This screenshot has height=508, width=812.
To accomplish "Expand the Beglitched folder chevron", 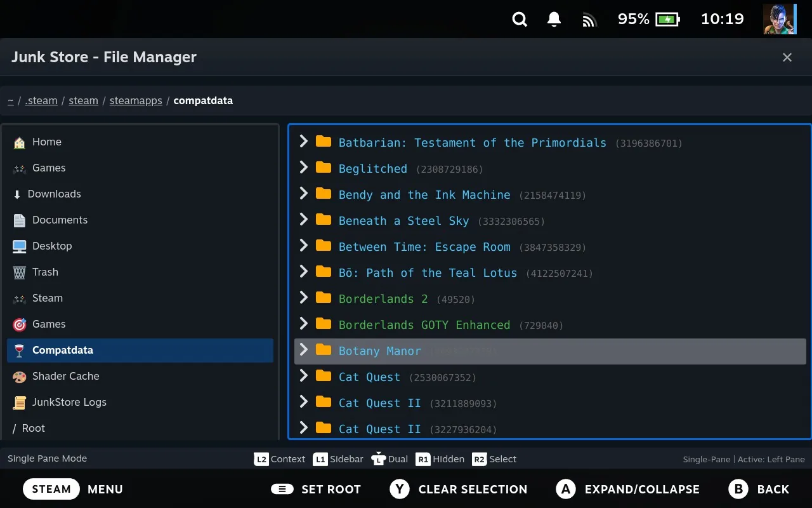I will click(303, 168).
